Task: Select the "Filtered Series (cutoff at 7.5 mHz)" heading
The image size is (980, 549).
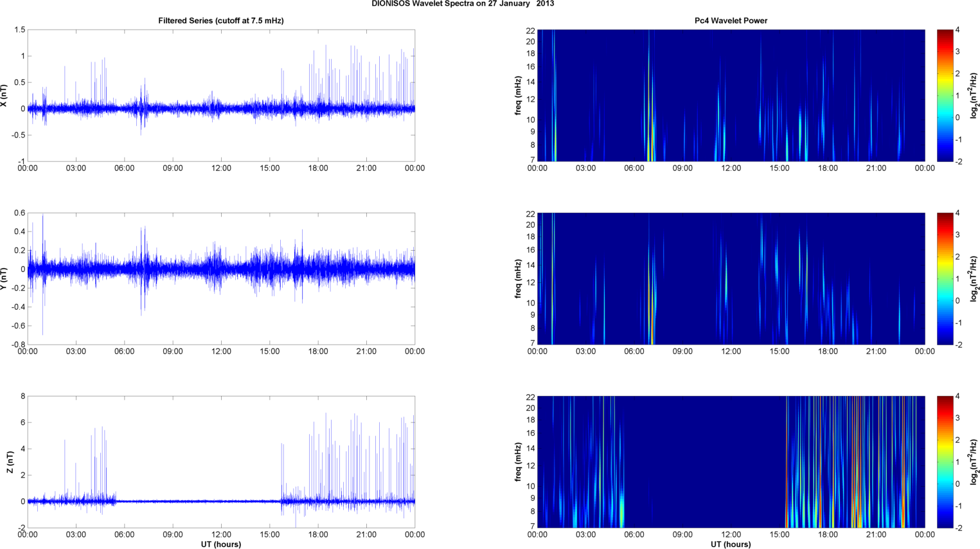Action: coord(221,21)
